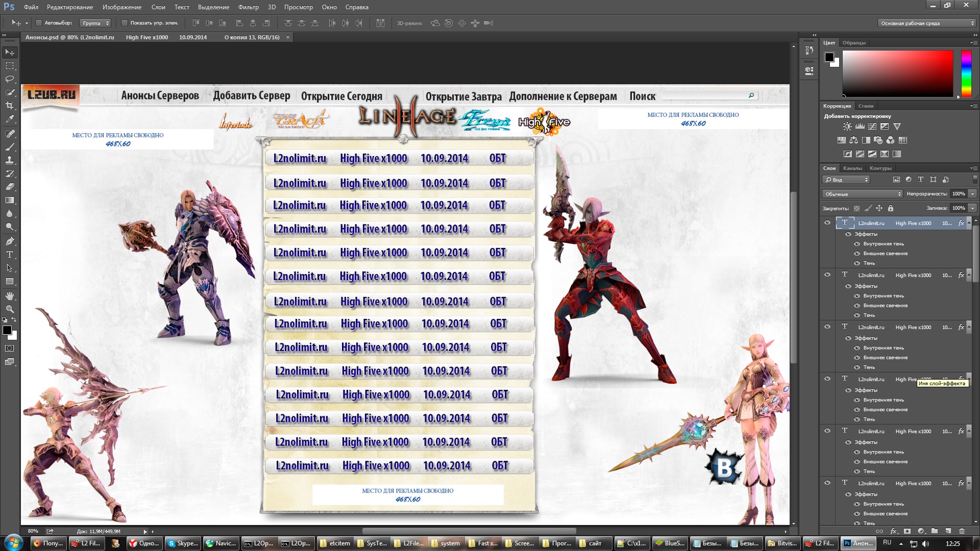
Task: Select the Hand tool
Action: (10, 296)
